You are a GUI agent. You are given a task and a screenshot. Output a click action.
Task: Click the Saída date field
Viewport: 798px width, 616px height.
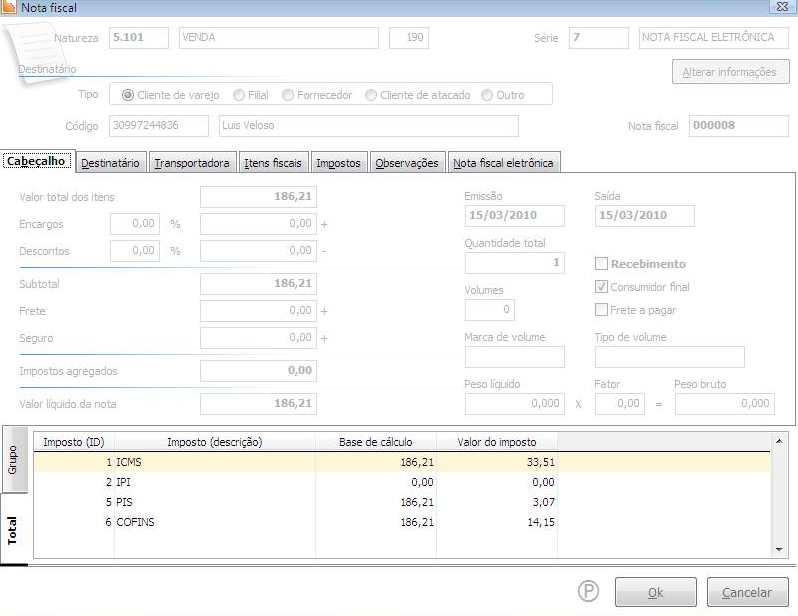(645, 216)
